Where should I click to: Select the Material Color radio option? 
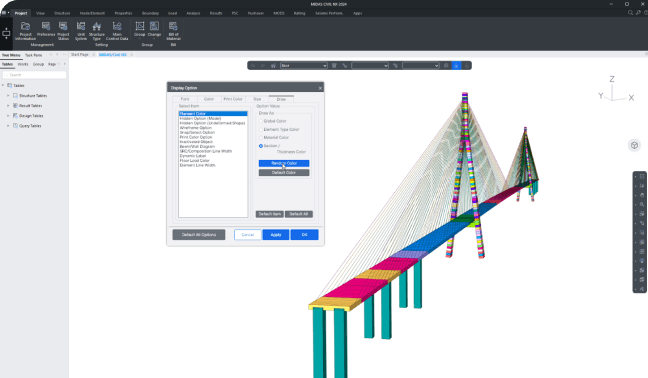click(261, 138)
